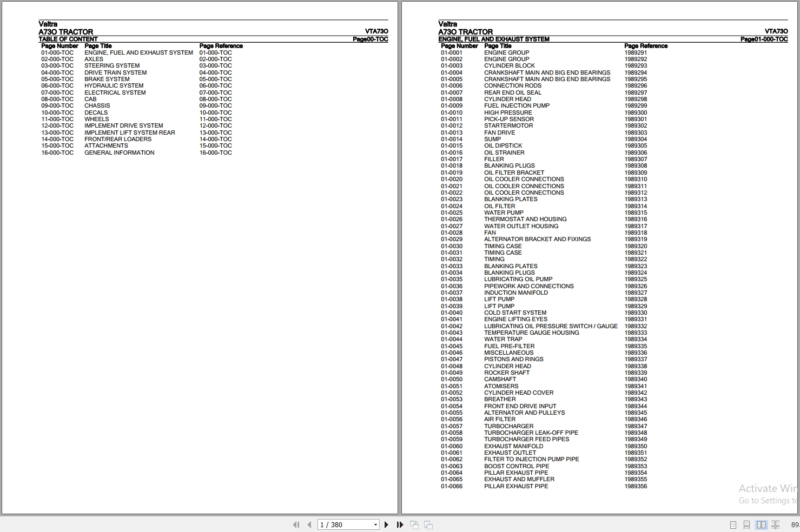Jump to the last page

(x=400, y=524)
